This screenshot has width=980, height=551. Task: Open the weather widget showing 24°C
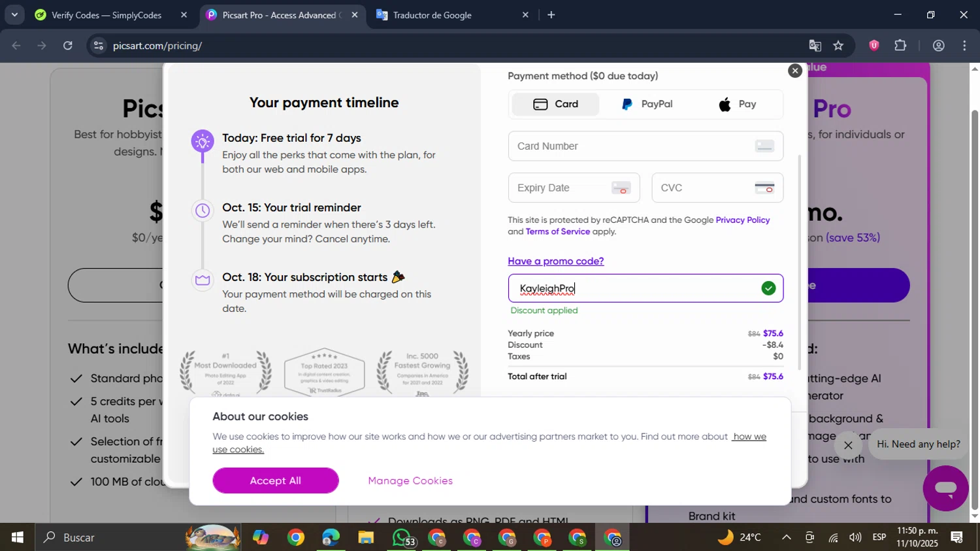[740, 537]
